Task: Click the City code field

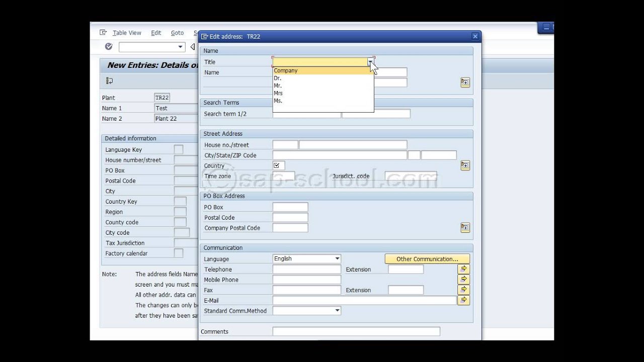Action: click(x=182, y=232)
